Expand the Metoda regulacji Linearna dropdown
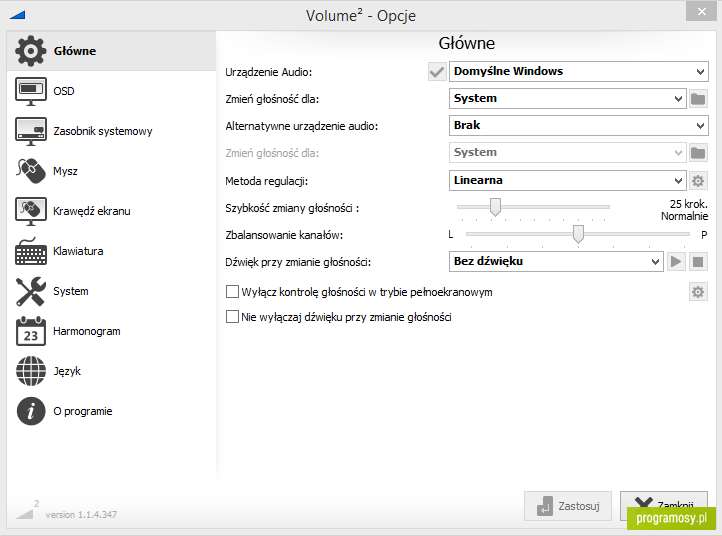The height and width of the screenshot is (536, 722). tap(567, 181)
